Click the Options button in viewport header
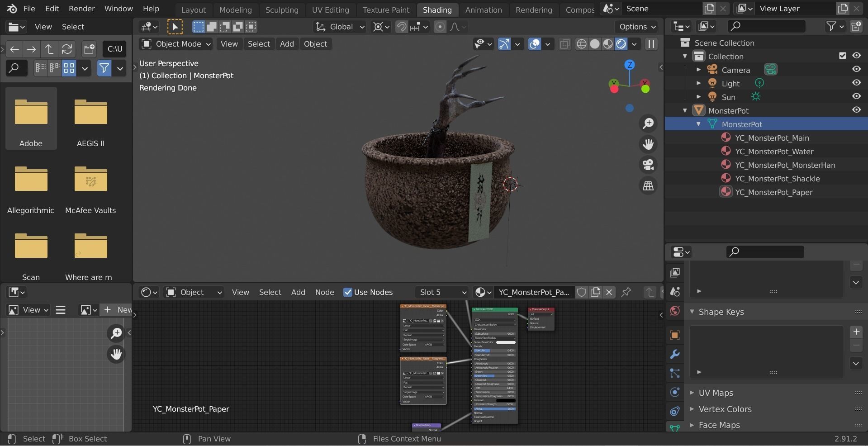868x446 pixels. click(x=637, y=27)
